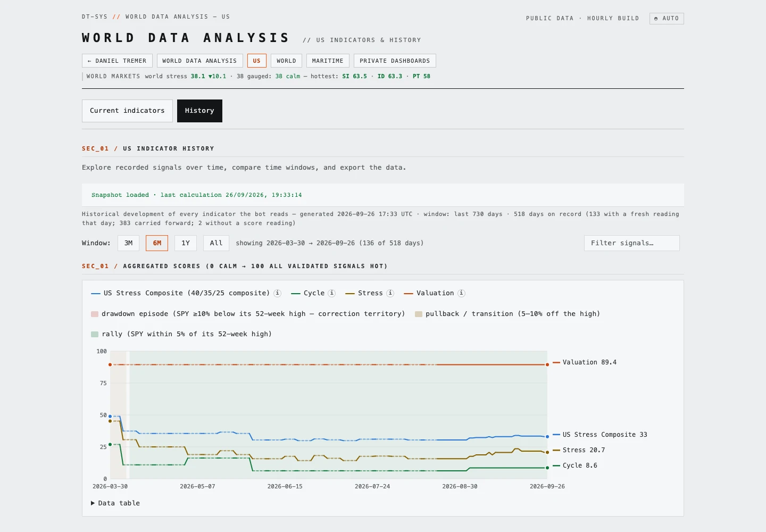Click the "ID 63.3" market ticker value

(x=390, y=77)
